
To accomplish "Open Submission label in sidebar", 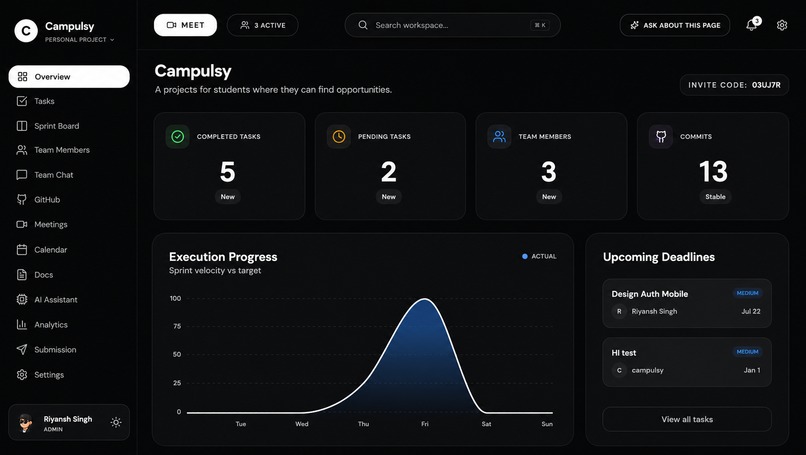I will tap(55, 350).
